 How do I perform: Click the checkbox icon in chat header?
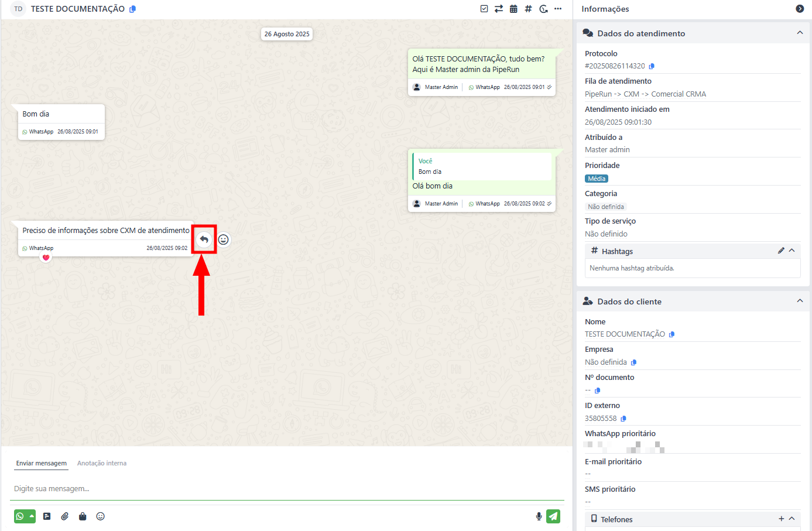pos(484,9)
